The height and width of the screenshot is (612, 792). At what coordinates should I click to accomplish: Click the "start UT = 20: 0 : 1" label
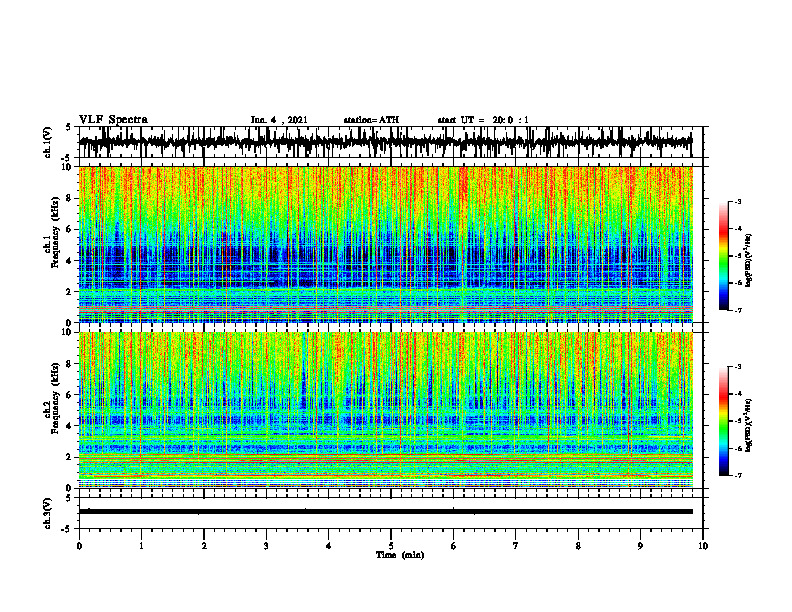(x=483, y=120)
